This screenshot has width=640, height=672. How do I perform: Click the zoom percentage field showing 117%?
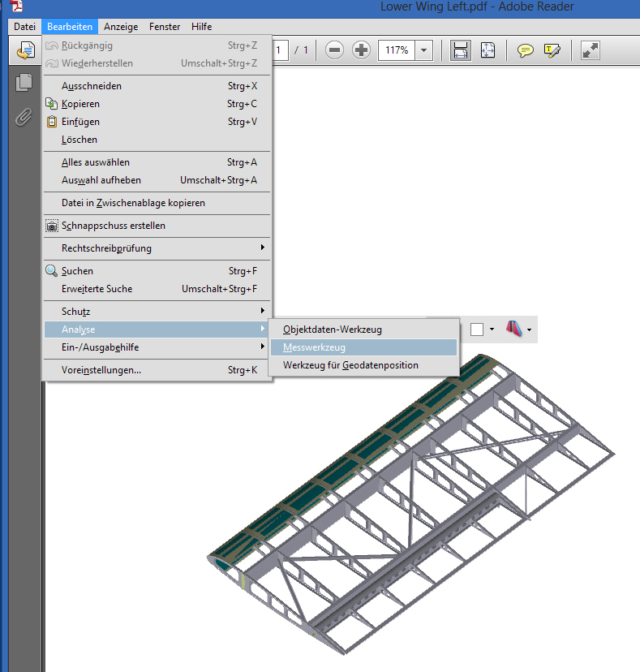[x=397, y=50]
